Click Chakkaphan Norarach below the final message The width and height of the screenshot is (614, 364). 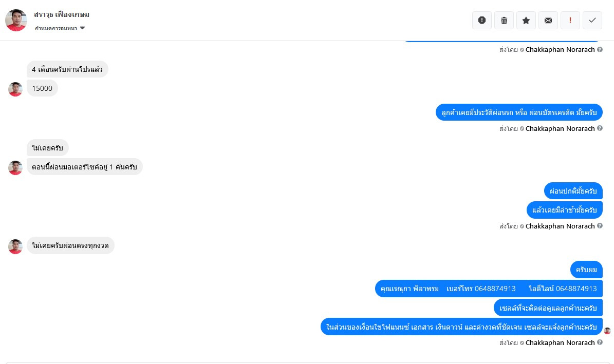(x=560, y=342)
